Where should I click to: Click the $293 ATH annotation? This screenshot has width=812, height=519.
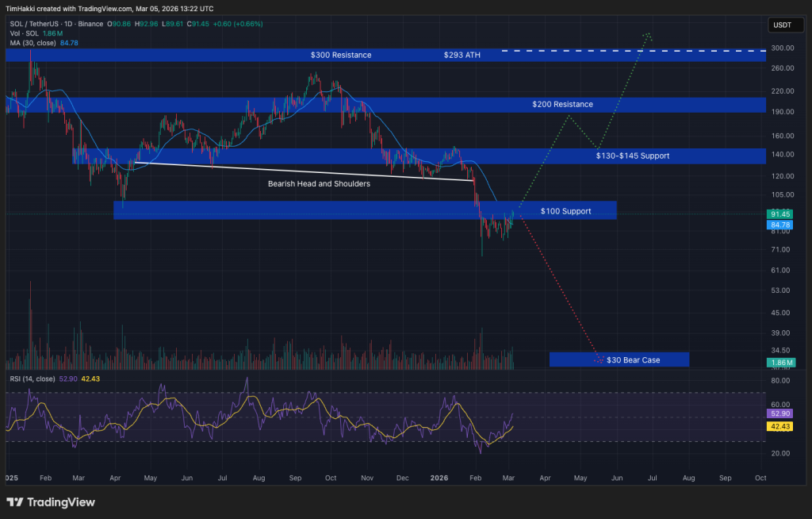[462, 56]
